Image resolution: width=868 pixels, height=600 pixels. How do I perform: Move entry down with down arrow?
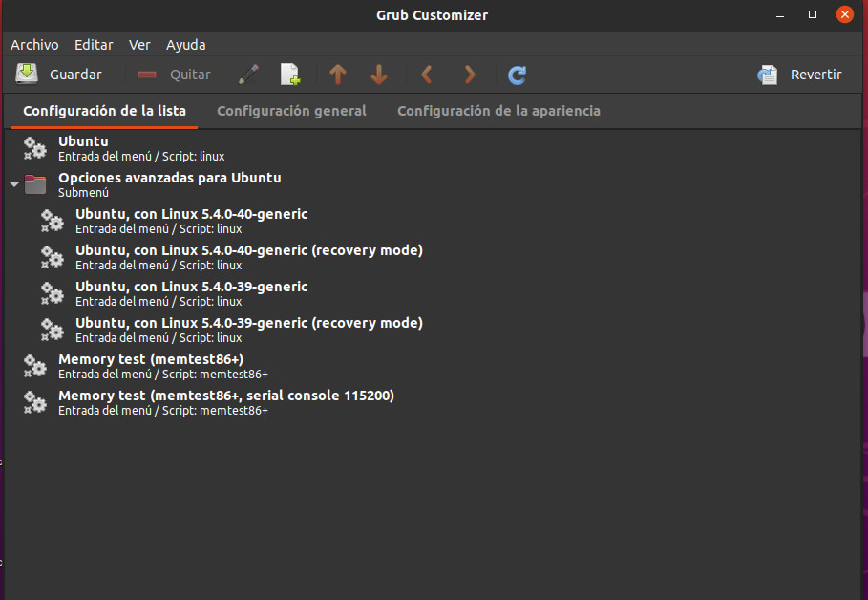point(379,75)
